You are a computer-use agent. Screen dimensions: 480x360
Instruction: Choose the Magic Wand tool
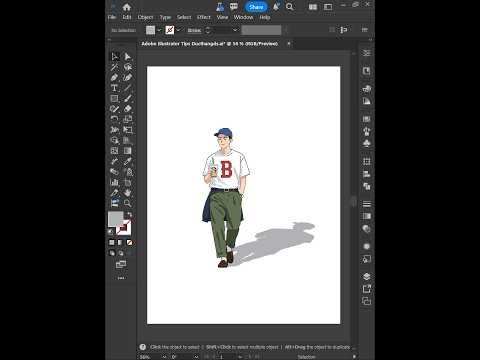(x=114, y=67)
